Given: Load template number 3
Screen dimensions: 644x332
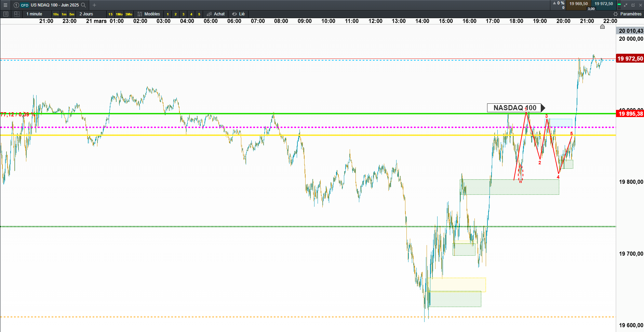Looking at the screenshot, I should [183, 14].
